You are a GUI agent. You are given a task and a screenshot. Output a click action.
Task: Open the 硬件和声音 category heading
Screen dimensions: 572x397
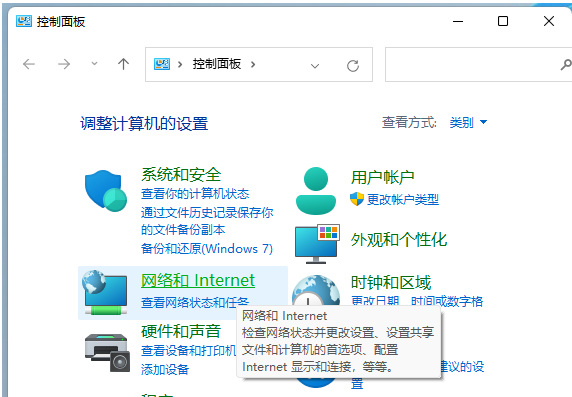(x=181, y=331)
